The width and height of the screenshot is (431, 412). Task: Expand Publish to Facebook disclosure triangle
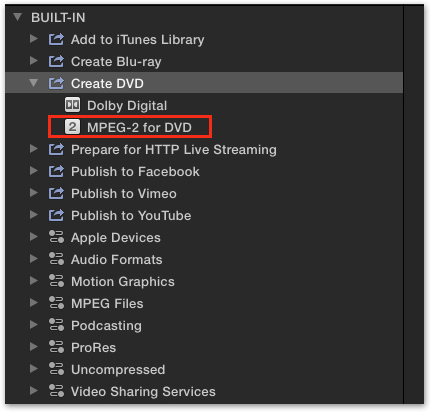[x=34, y=171]
